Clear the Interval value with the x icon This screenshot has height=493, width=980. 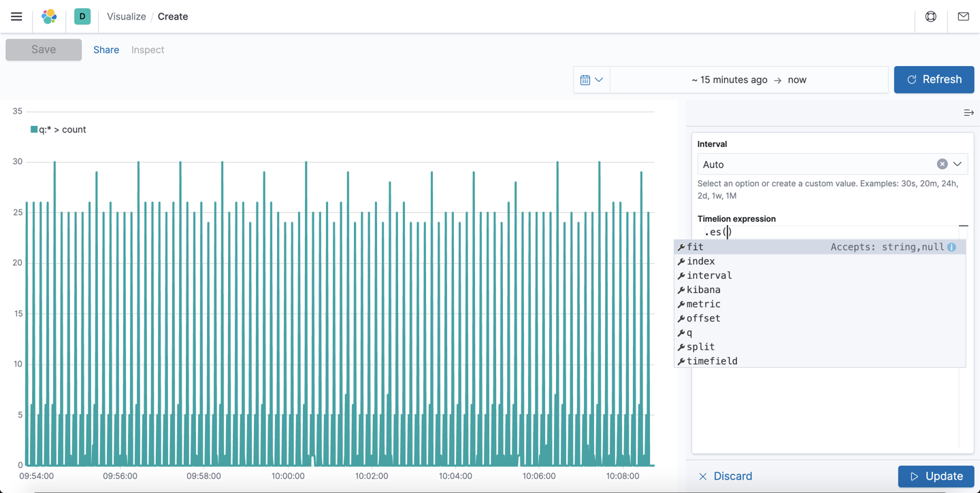[x=942, y=164]
